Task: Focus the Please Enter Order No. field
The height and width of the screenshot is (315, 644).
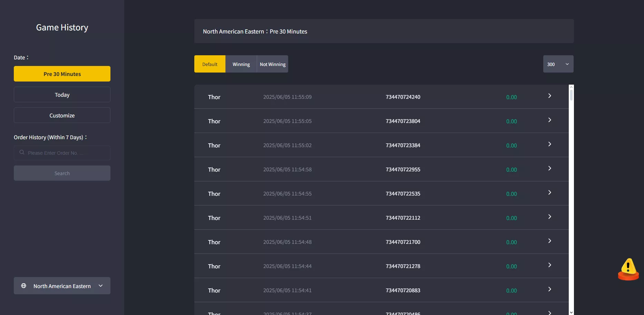Action: pyautogui.click(x=62, y=153)
